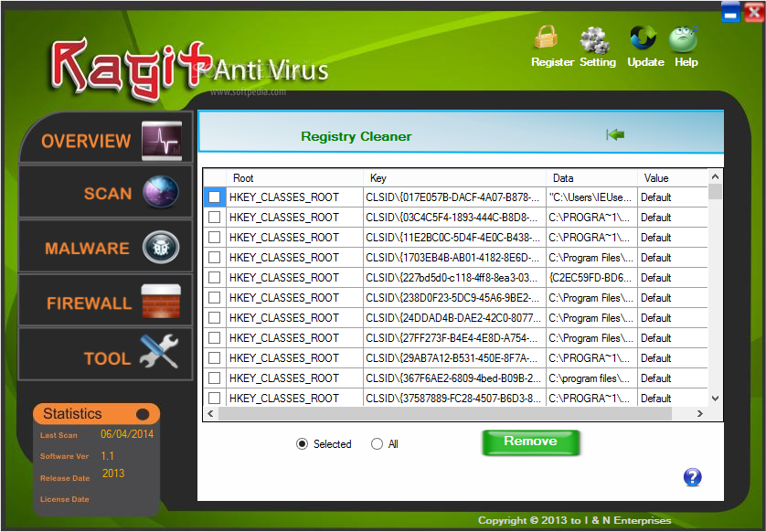Click the vertical scrollbar thumb
Screen dimensions: 766x532
pos(715,191)
